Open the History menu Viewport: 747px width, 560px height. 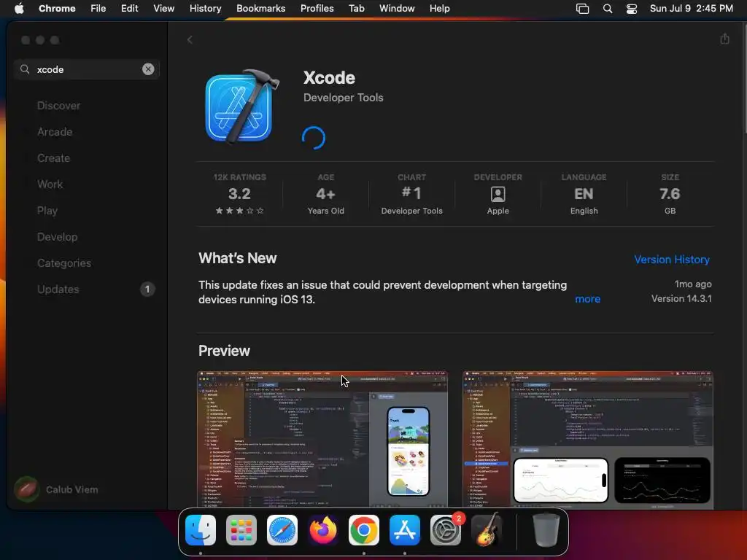pos(205,8)
